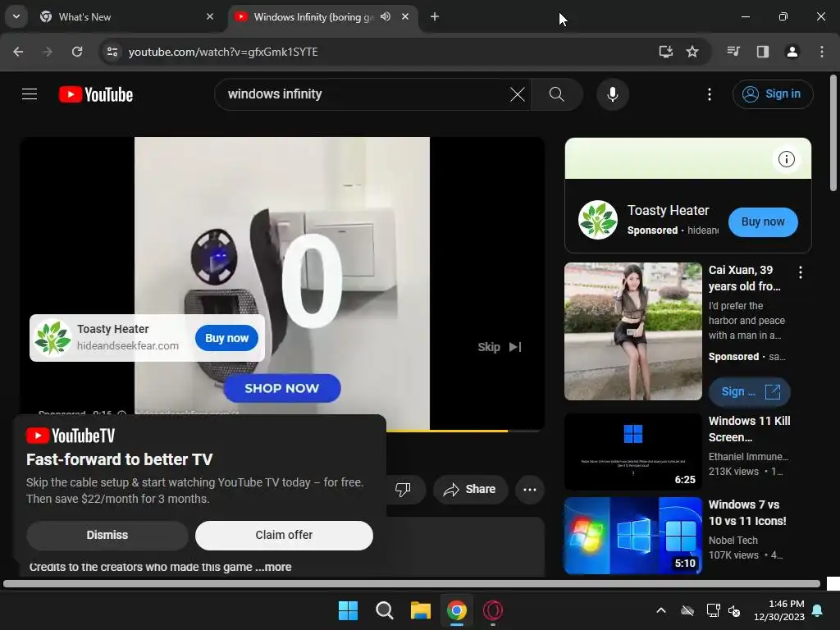
Task: Open Opera browser from taskbar
Action: click(x=493, y=610)
